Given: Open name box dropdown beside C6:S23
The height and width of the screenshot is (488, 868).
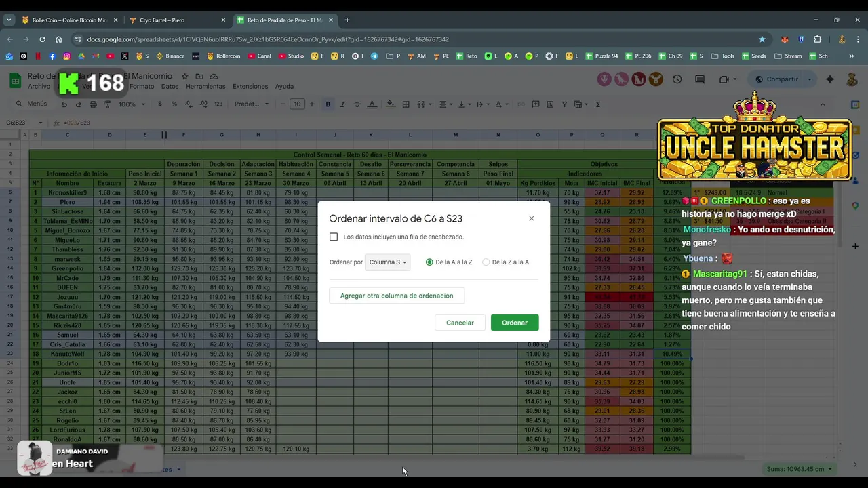Looking at the screenshot, I should click(x=40, y=123).
